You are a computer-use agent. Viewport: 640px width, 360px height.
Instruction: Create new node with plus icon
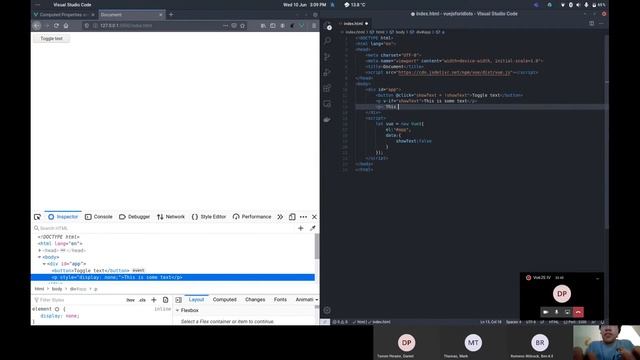(x=301, y=228)
